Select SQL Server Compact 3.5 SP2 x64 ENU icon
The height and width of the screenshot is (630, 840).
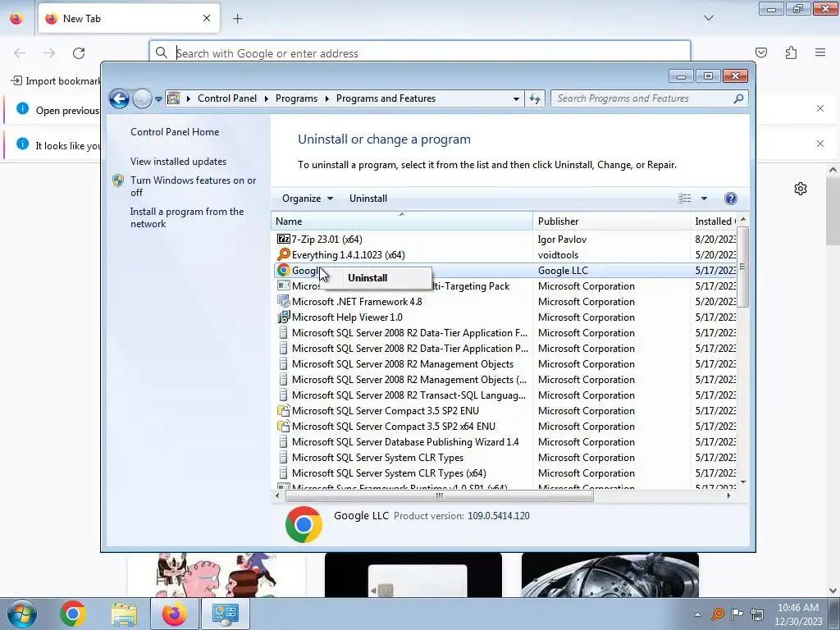tap(283, 427)
